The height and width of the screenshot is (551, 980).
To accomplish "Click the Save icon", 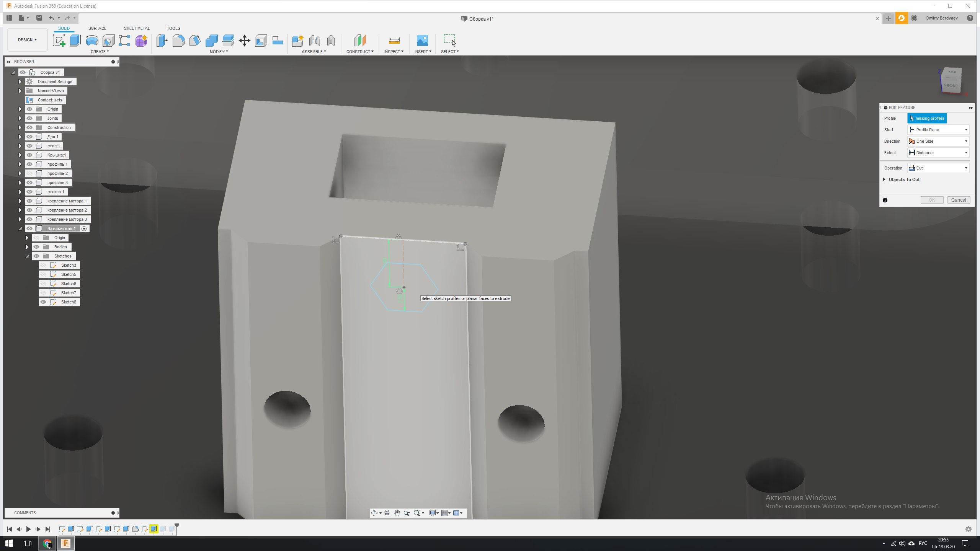I will 39,18.
